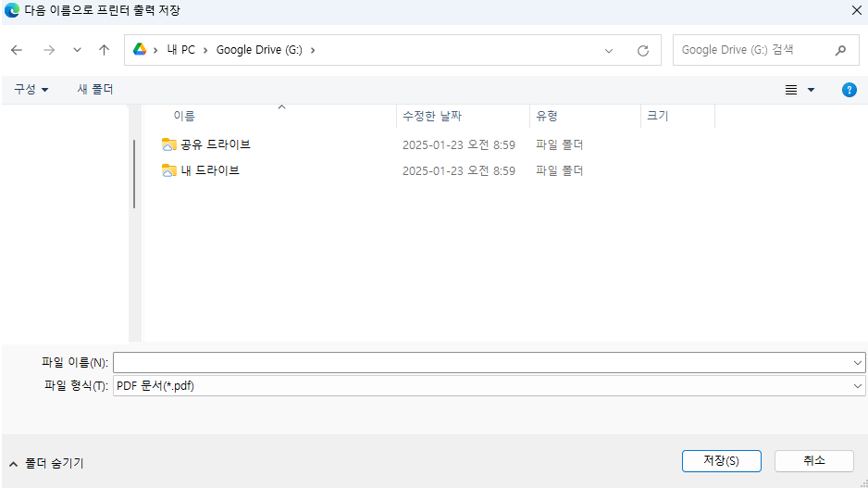This screenshot has height=488, width=868.
Task: Click the magnifier search icon
Action: coord(840,50)
